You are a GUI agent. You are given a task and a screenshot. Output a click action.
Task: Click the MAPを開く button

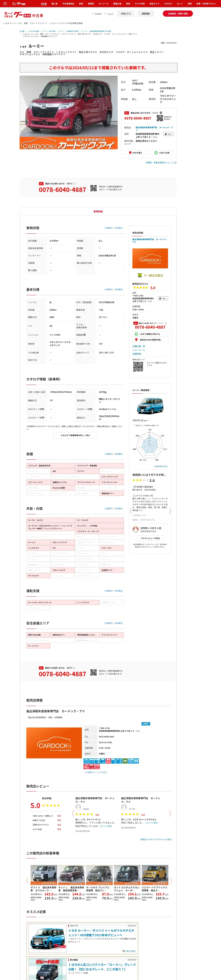(135, 153)
